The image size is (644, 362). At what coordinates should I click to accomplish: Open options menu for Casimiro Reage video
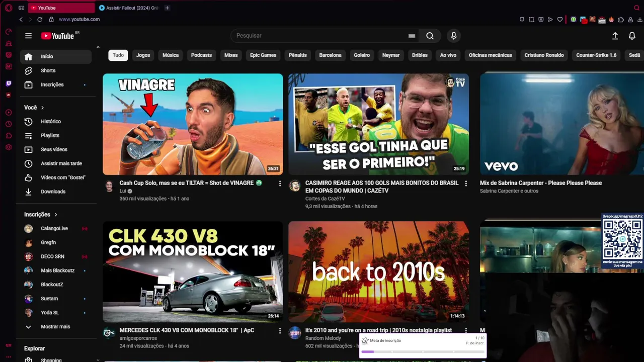pos(465,184)
